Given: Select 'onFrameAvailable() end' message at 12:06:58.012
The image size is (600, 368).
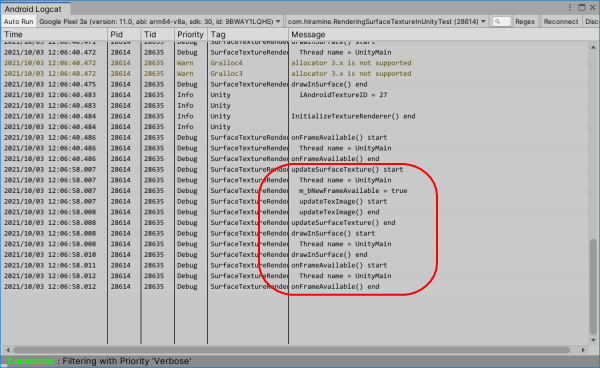Looking at the screenshot, I should coord(336,287).
